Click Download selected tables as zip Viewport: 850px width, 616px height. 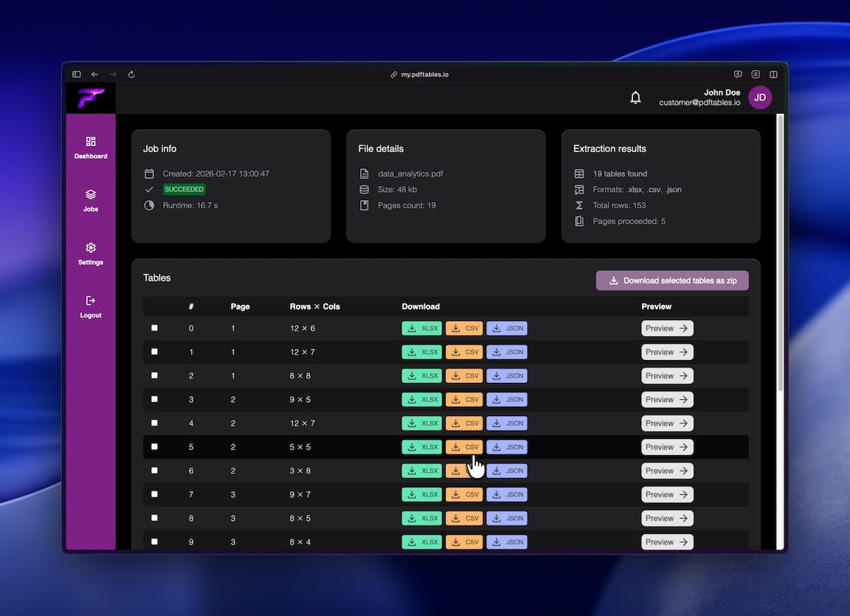point(671,280)
